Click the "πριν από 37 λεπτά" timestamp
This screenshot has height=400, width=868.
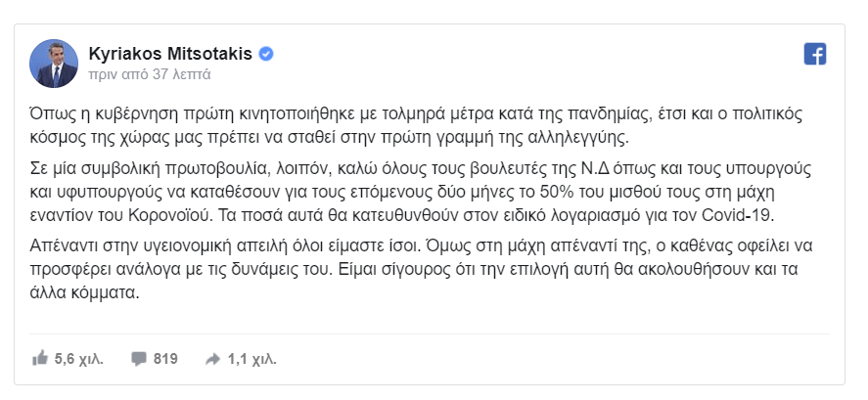[149, 73]
